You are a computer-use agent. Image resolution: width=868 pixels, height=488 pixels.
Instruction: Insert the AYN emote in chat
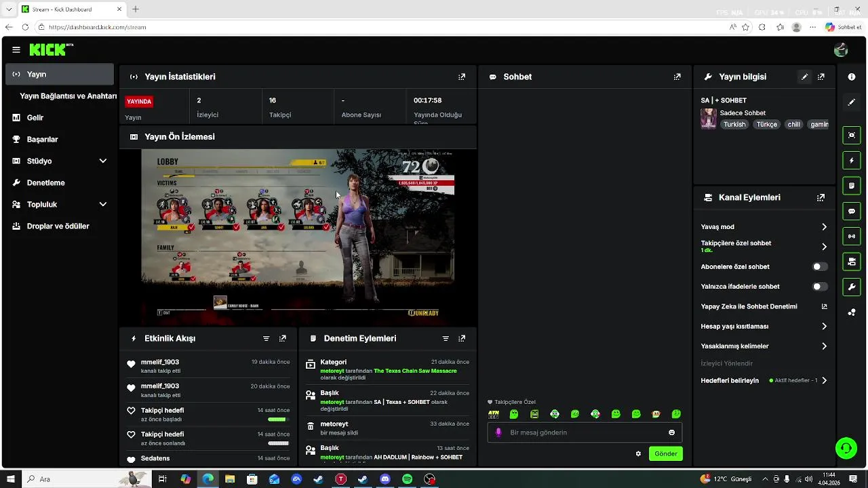[x=494, y=414]
